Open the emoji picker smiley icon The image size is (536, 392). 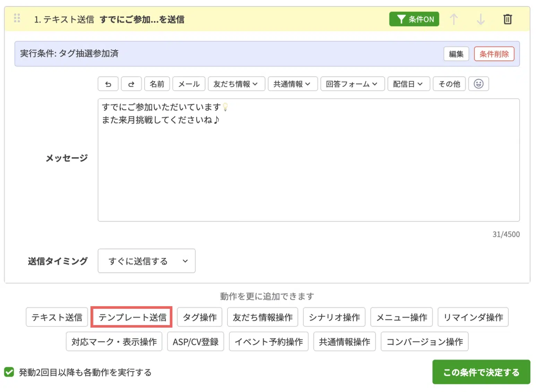(478, 84)
